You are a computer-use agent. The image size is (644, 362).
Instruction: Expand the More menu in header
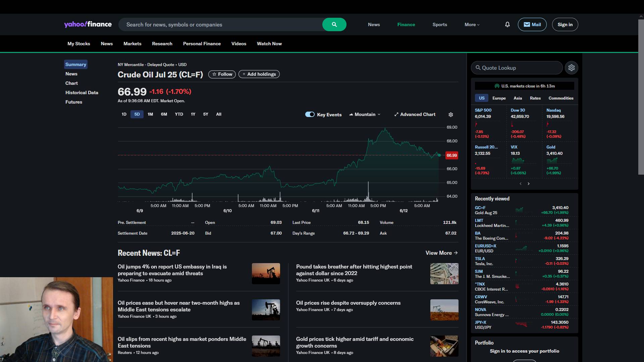pos(472,24)
